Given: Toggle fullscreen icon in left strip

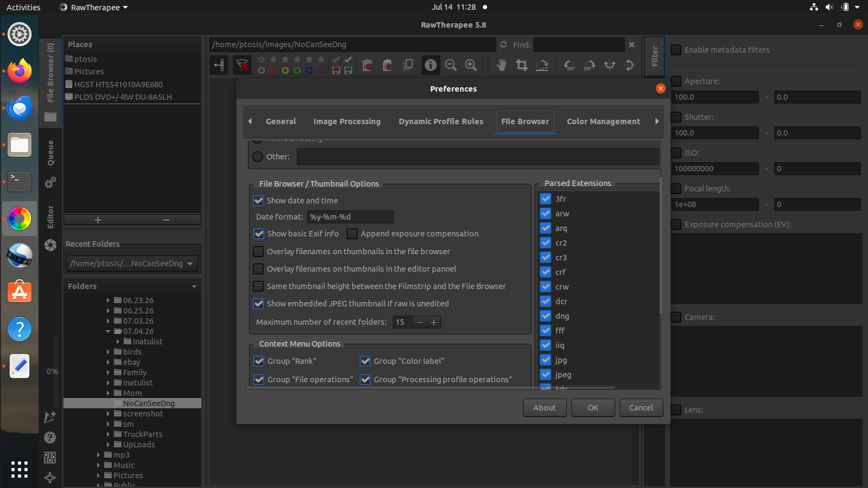Looking at the screenshot, I should click(x=50, y=477).
